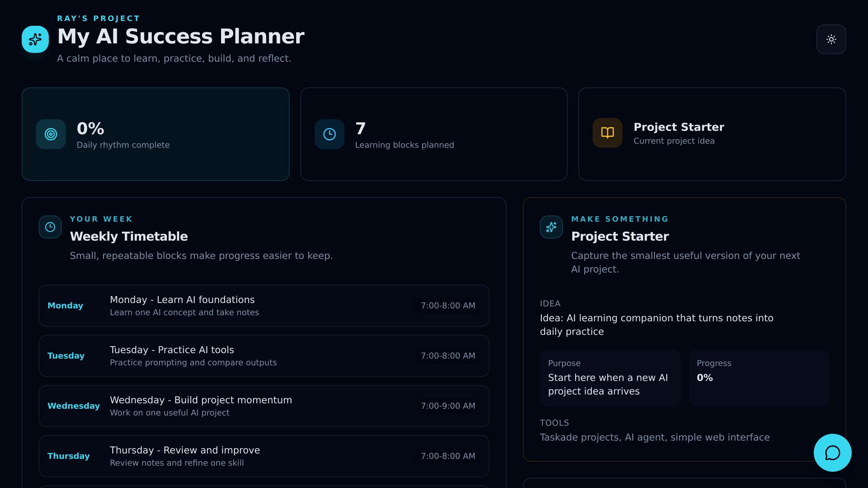This screenshot has height=488, width=868.
Task: Click the Progress 0% box
Action: [759, 378]
